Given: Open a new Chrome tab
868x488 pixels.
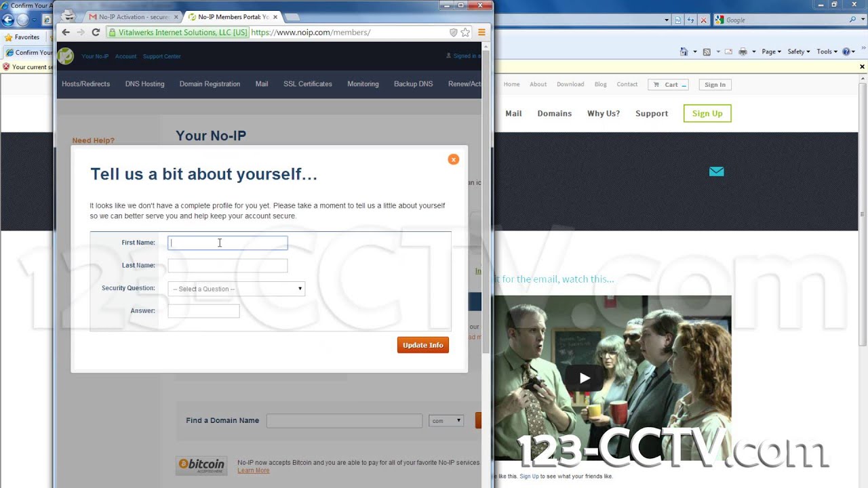Looking at the screenshot, I should pyautogui.click(x=292, y=17).
